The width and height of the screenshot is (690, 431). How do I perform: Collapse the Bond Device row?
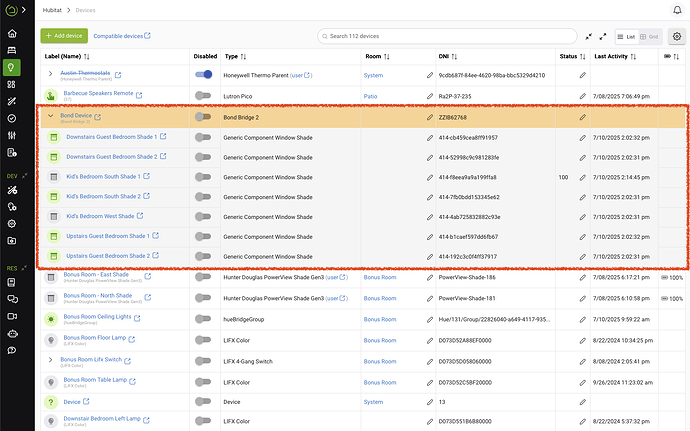point(50,116)
